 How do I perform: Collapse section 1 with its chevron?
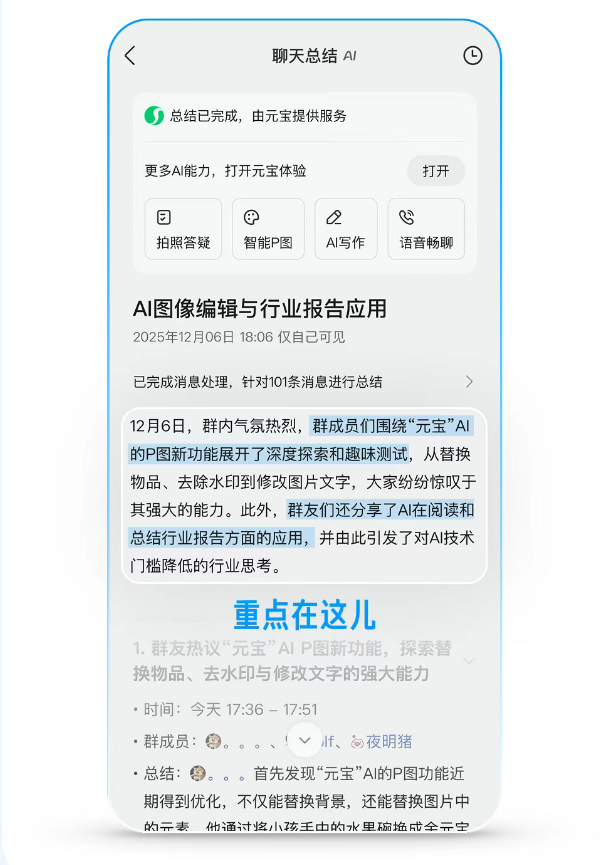point(469,661)
